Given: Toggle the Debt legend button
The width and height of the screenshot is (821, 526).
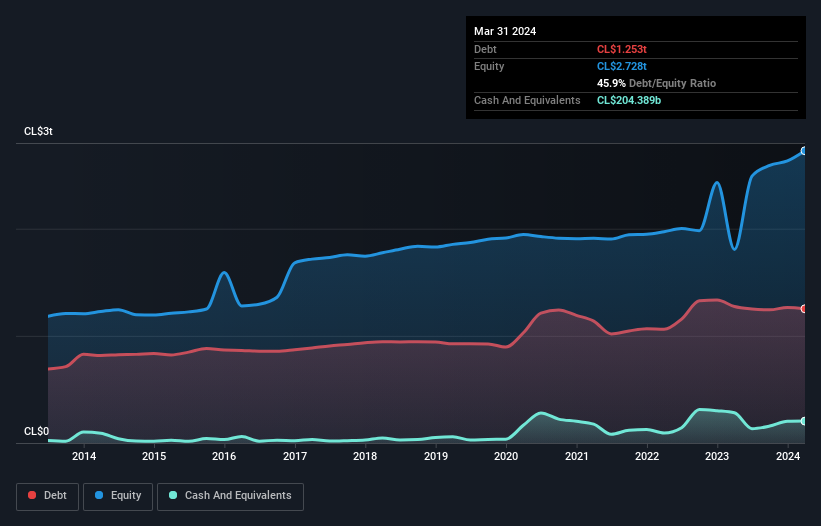Looking at the screenshot, I should pyautogui.click(x=48, y=496).
